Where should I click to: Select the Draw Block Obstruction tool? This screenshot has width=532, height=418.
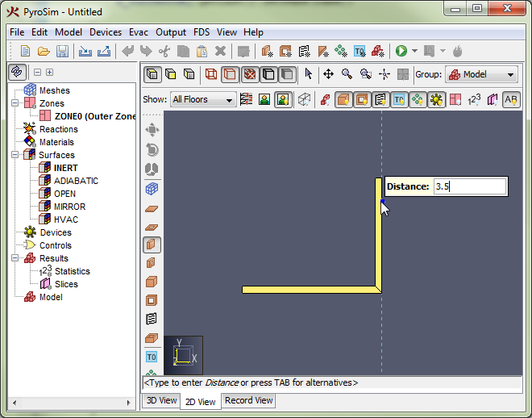152,282
